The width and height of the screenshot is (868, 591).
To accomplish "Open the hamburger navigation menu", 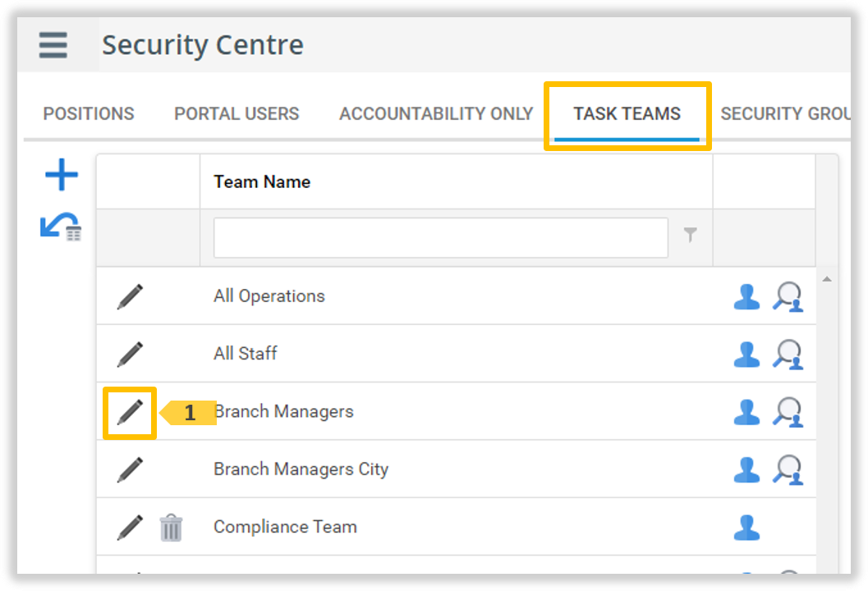I will coord(53,45).
